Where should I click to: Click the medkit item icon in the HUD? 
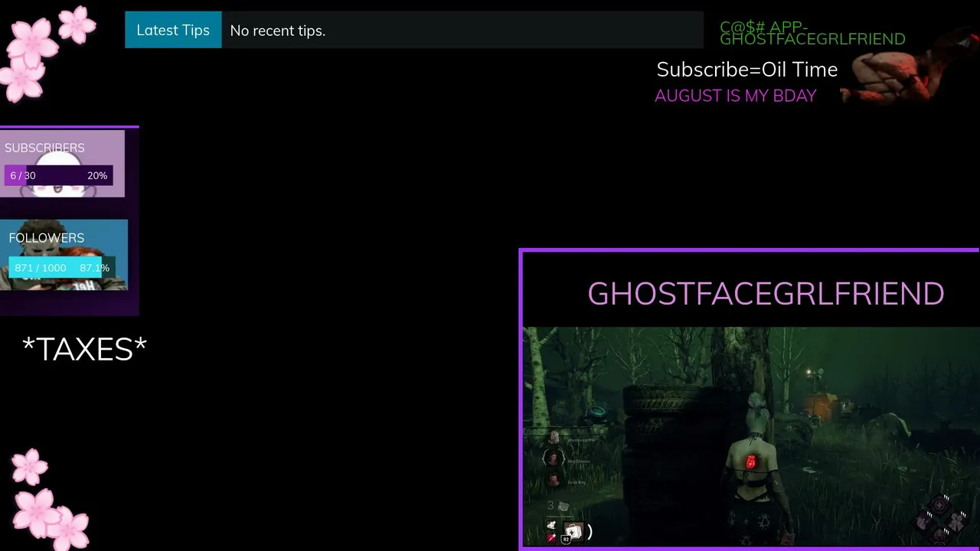(573, 531)
